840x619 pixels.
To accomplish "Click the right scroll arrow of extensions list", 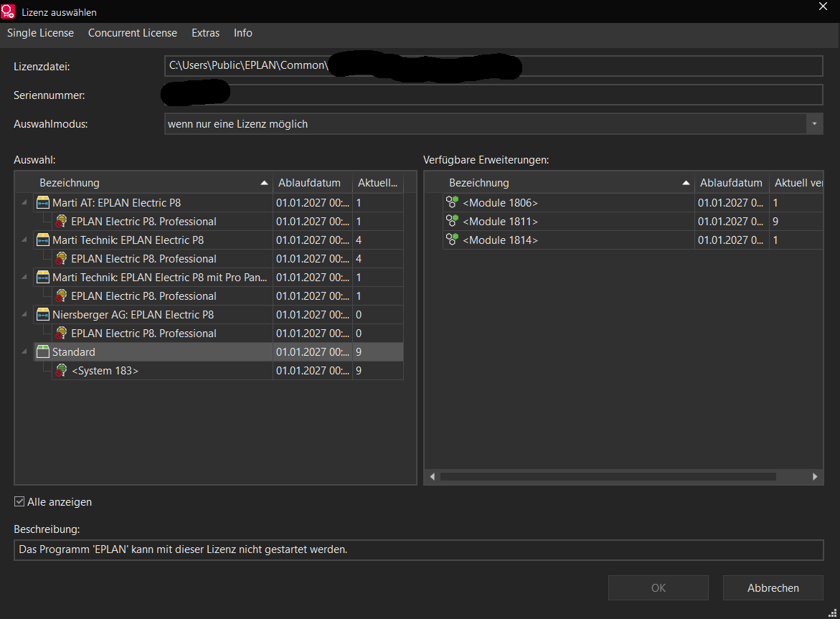I will [815, 476].
